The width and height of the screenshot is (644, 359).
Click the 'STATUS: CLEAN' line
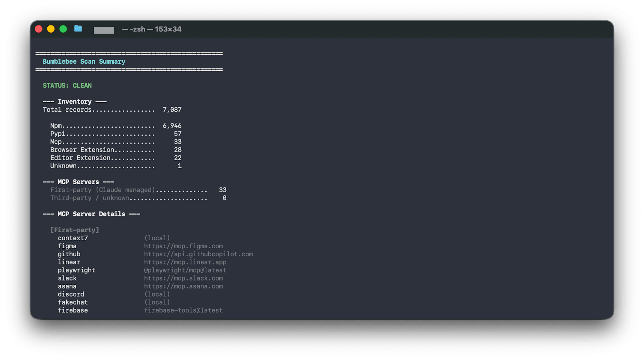pyautogui.click(x=67, y=86)
